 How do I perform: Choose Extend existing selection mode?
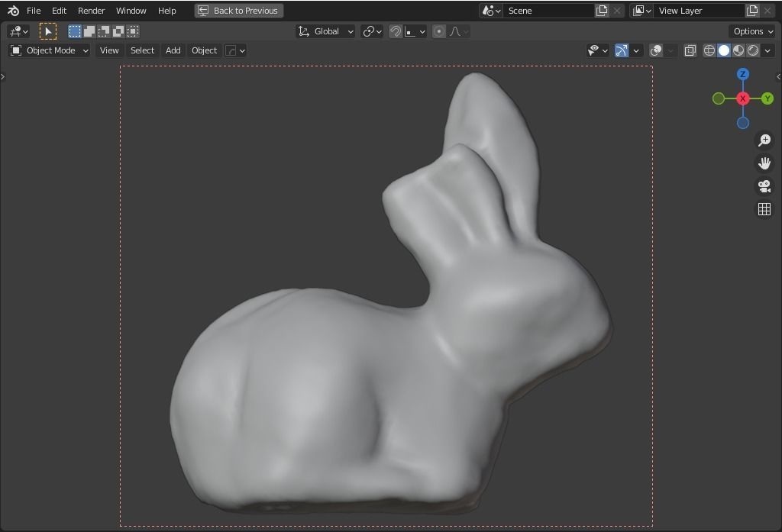tap(89, 31)
